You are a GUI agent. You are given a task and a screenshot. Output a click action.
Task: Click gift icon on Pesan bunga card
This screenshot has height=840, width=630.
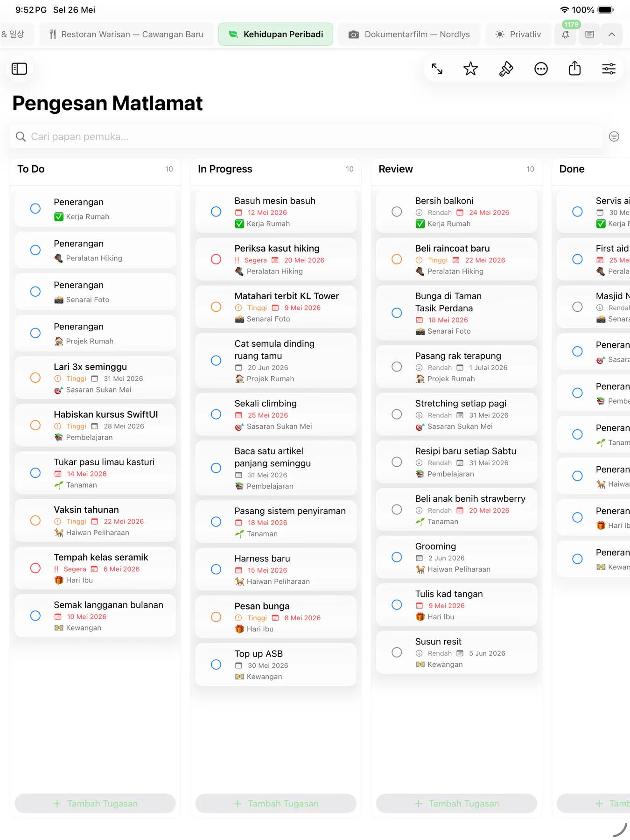click(x=239, y=629)
